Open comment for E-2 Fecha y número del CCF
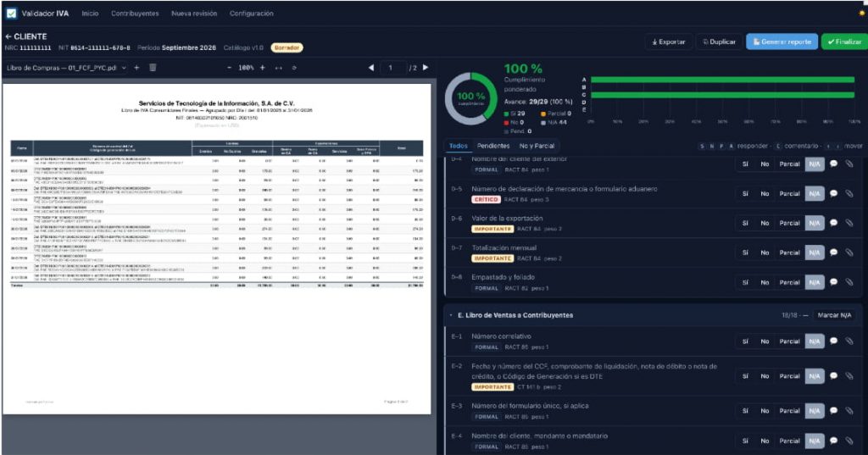Viewport: 868px width, 455px height. click(834, 376)
